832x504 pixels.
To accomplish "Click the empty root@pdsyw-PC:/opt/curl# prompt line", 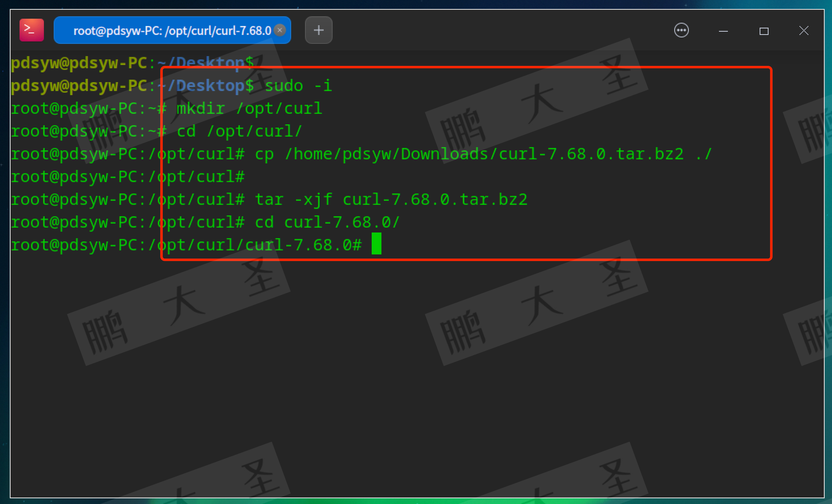I will [x=128, y=177].
